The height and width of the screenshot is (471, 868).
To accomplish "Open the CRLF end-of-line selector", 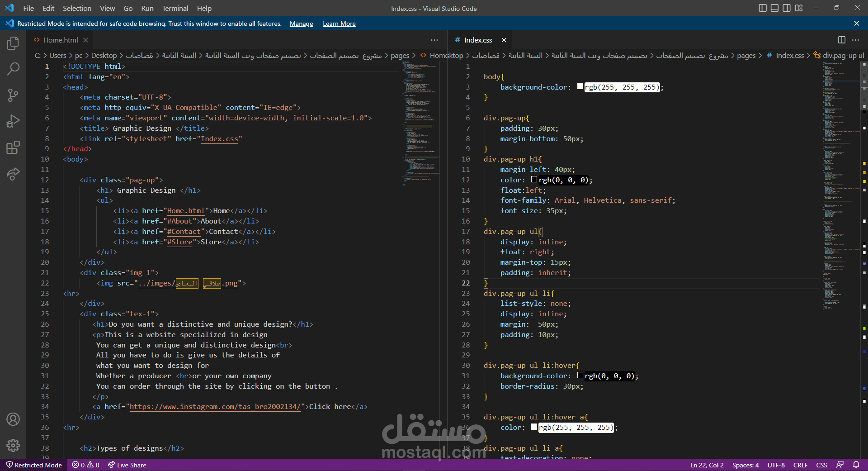I will pyautogui.click(x=800, y=465).
